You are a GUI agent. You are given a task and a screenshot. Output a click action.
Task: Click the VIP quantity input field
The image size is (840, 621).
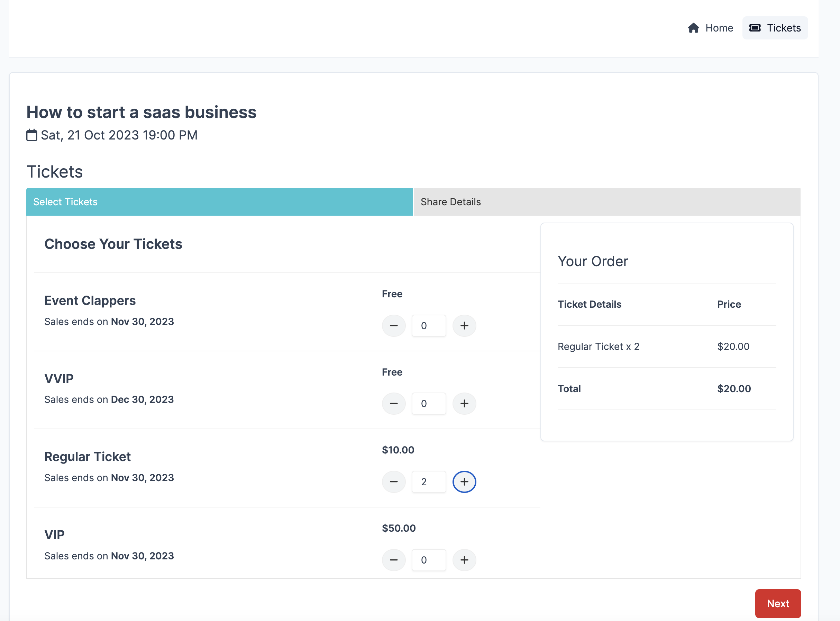[x=429, y=560]
